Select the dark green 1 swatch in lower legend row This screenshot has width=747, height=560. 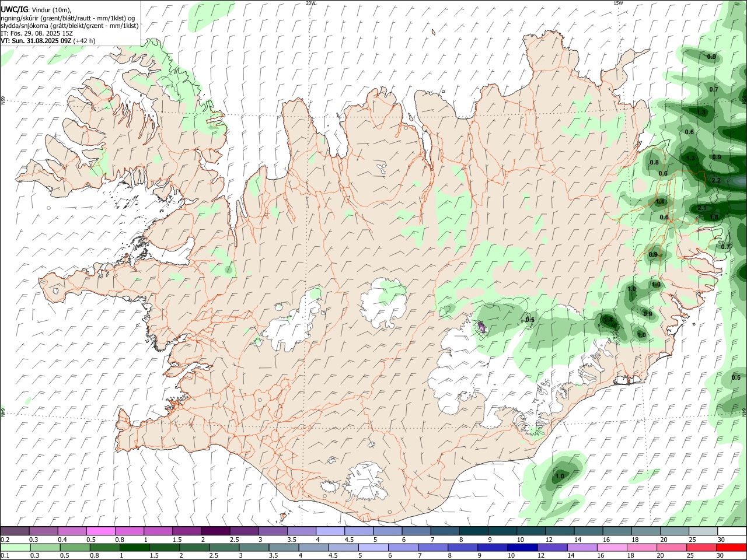[x=134, y=547]
